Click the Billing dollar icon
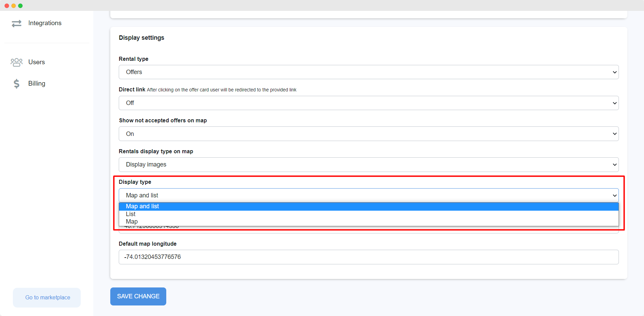644x316 pixels. pyautogui.click(x=17, y=84)
